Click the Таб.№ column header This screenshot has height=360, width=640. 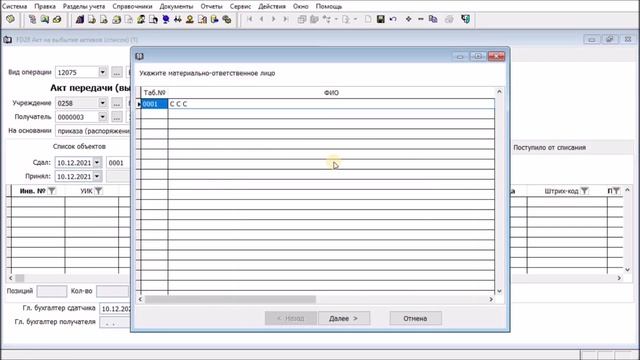click(154, 93)
